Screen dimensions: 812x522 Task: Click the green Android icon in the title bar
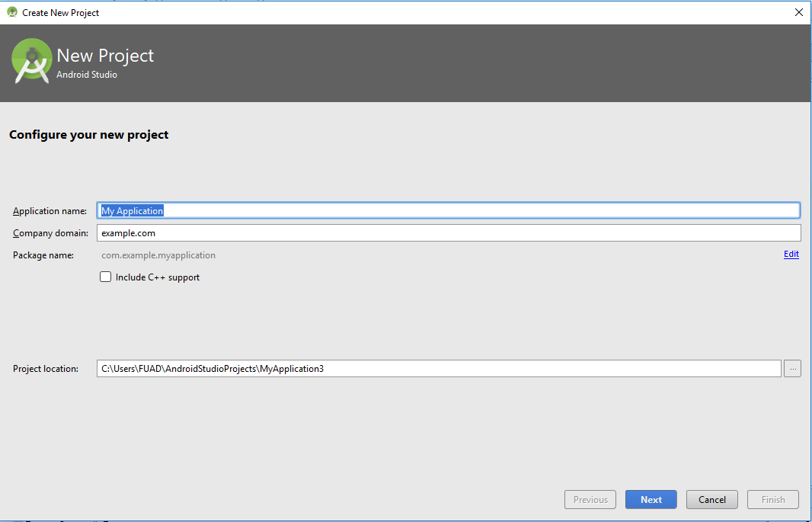11,12
